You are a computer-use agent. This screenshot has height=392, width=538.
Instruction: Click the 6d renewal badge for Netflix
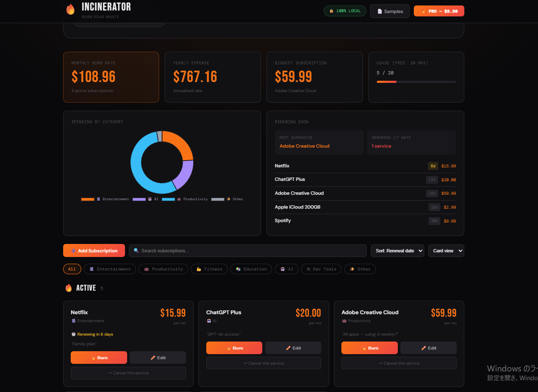433,166
